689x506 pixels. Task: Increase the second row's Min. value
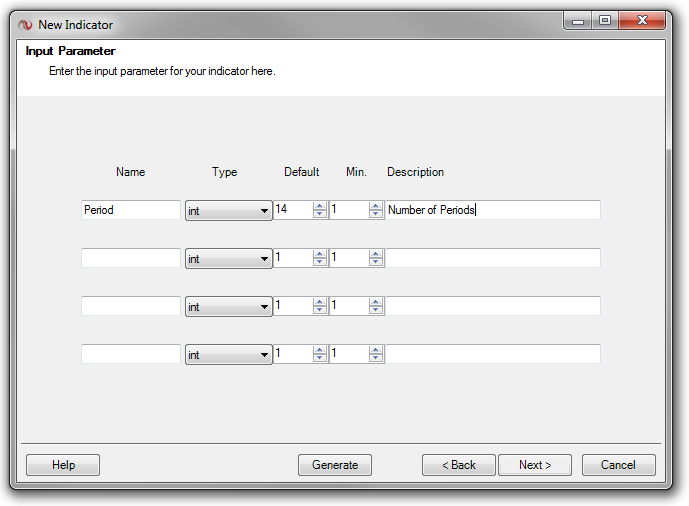tap(375, 254)
